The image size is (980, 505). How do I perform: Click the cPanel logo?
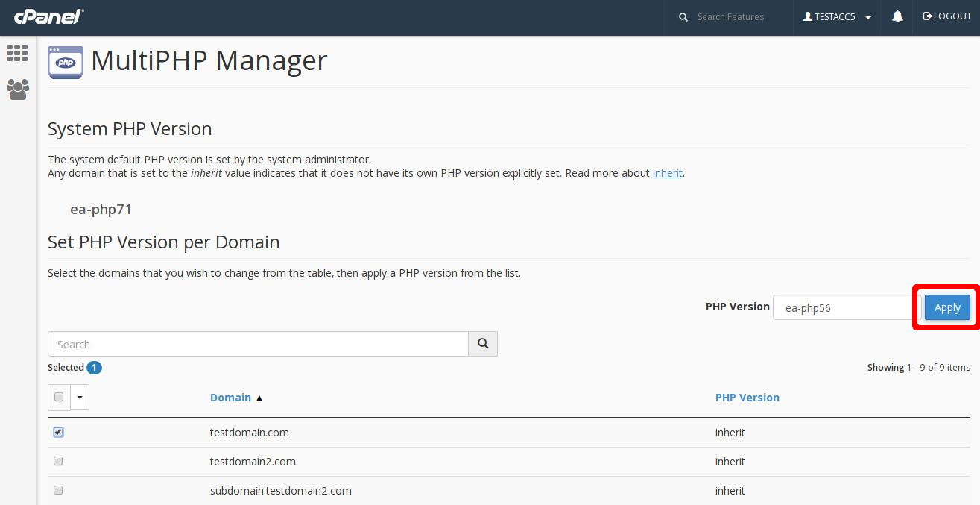click(x=48, y=16)
